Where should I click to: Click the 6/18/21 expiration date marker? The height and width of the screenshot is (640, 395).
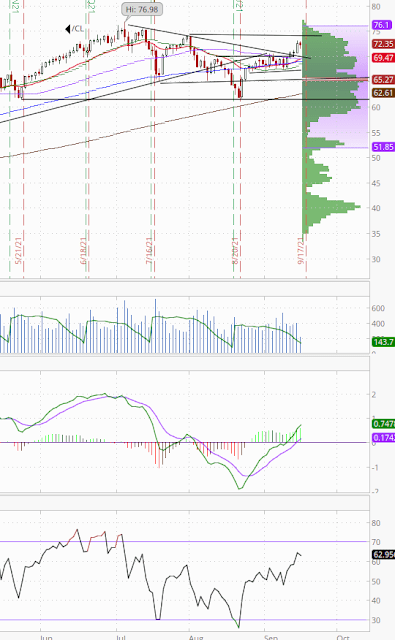coord(84,250)
